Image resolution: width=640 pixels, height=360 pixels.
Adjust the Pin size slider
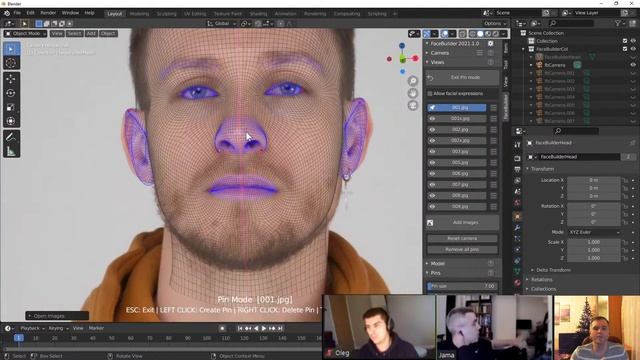coord(462,286)
